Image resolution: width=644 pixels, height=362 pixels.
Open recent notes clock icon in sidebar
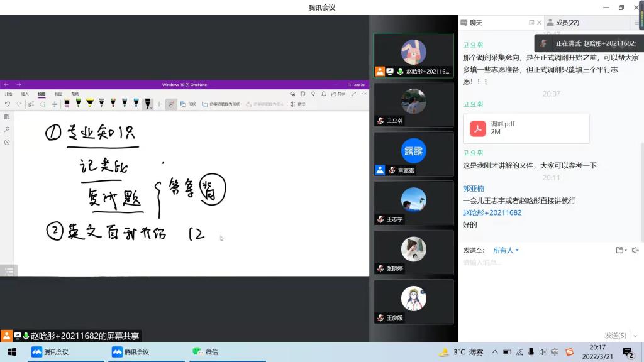(7, 143)
